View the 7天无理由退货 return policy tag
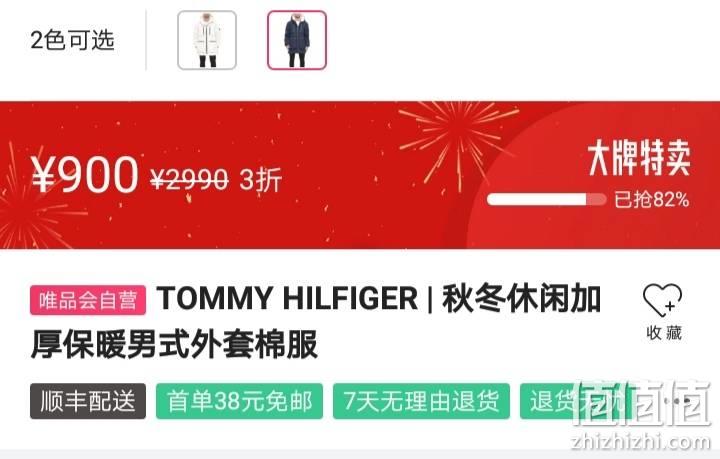This screenshot has height=459, width=720. click(421, 401)
